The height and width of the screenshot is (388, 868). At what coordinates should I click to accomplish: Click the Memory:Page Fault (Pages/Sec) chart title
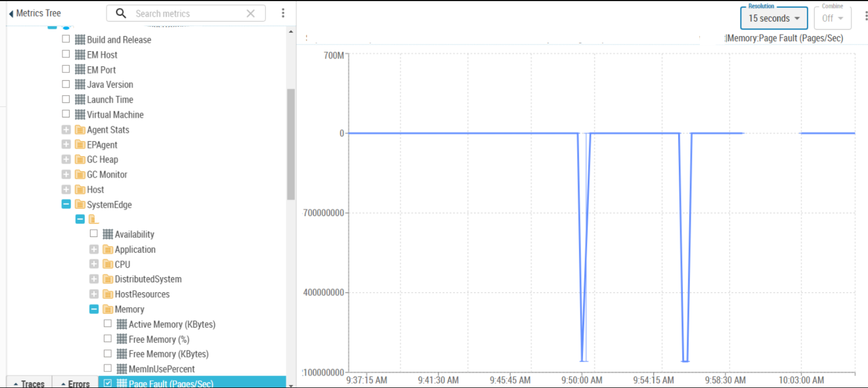click(785, 38)
